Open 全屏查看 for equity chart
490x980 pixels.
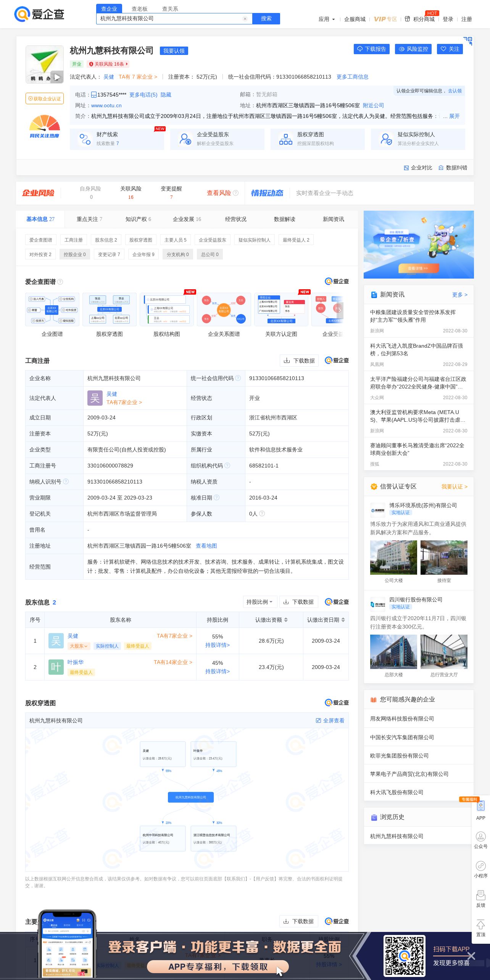330,720
